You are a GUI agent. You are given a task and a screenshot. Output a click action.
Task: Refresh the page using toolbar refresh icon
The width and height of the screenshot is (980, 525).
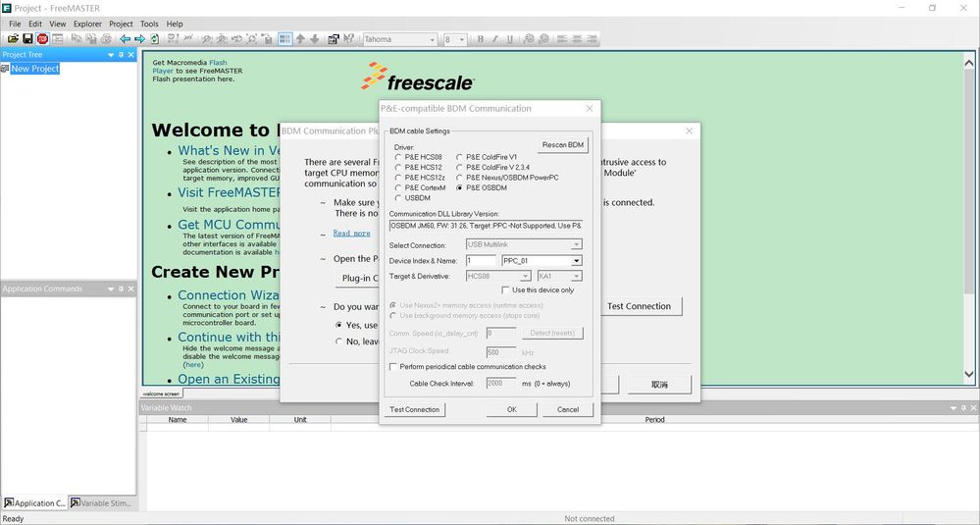pyautogui.click(x=154, y=38)
